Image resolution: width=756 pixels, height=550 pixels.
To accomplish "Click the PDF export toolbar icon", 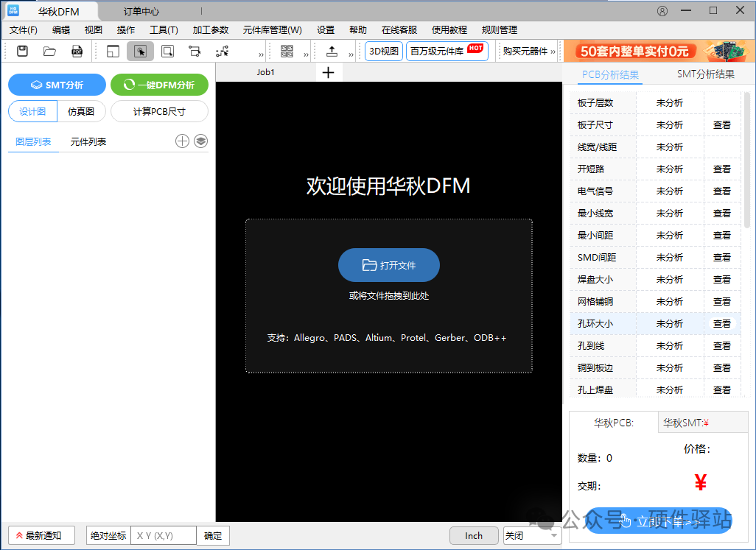I will [x=77, y=51].
